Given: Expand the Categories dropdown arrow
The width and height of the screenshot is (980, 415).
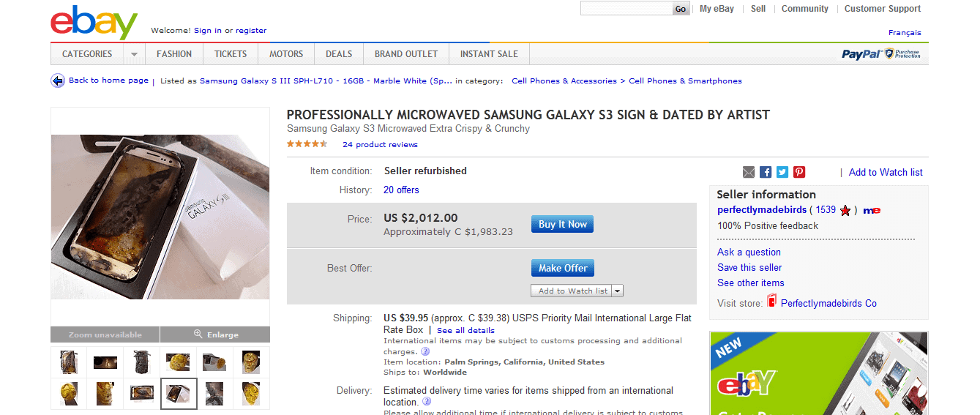Looking at the screenshot, I should tap(134, 54).
